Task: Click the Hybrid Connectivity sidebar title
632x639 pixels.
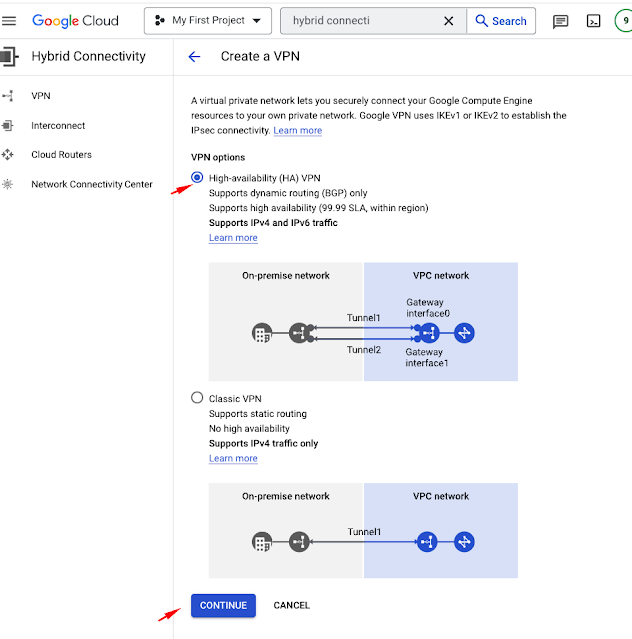Action: [x=88, y=56]
